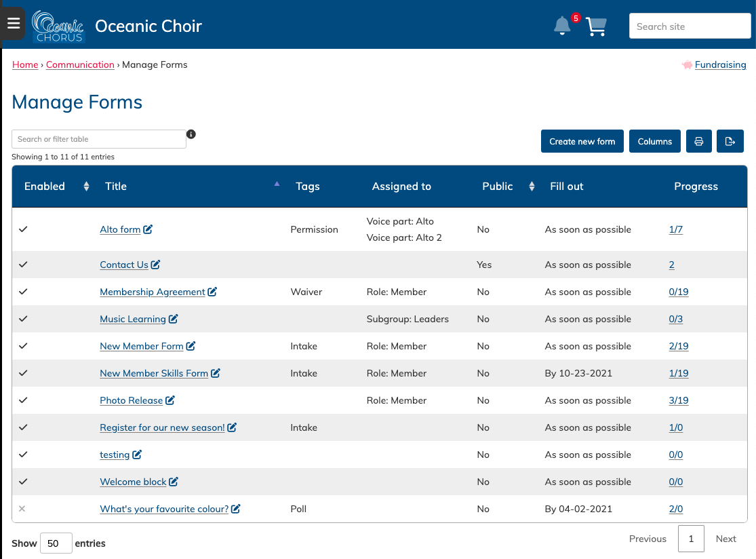Open Register for our new season link
This screenshot has width=756, height=559.
(x=162, y=427)
